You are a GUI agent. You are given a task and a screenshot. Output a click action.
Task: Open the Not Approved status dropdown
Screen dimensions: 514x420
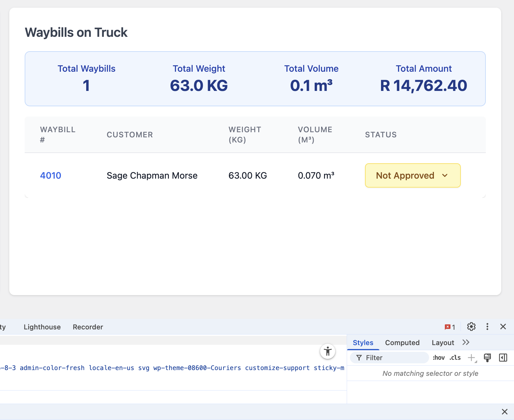click(x=413, y=175)
